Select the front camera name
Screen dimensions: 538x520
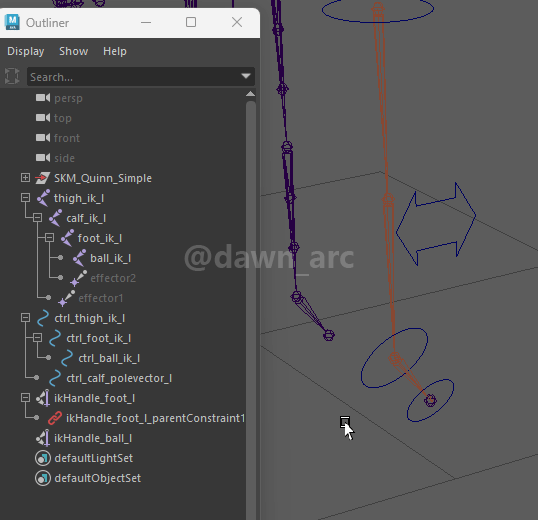point(67,138)
